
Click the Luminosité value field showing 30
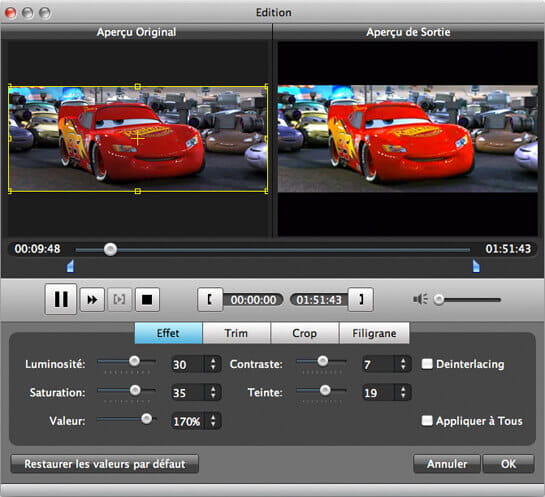coord(187,364)
